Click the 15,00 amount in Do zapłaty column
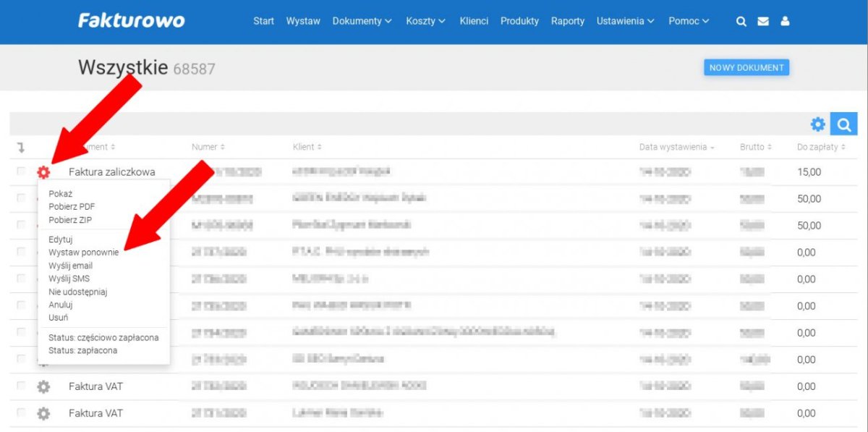 [x=809, y=172]
